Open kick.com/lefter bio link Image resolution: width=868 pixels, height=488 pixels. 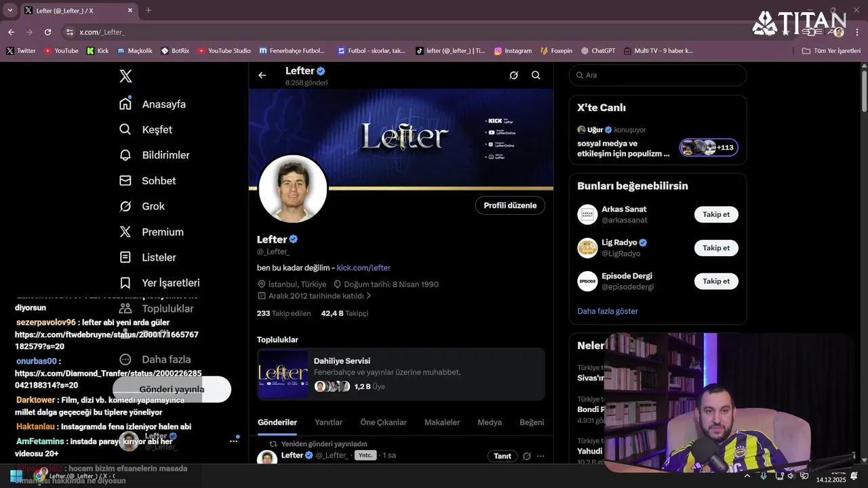click(363, 268)
